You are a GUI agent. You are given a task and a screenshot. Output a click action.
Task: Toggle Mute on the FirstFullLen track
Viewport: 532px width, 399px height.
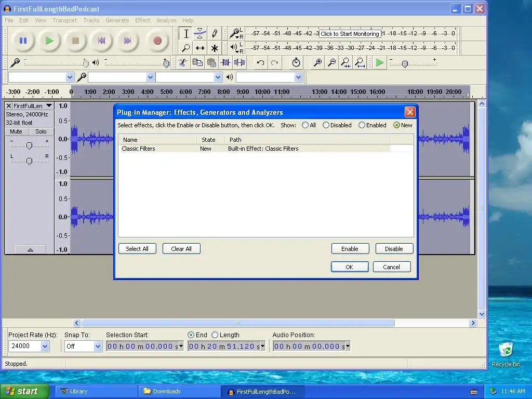[x=16, y=131]
